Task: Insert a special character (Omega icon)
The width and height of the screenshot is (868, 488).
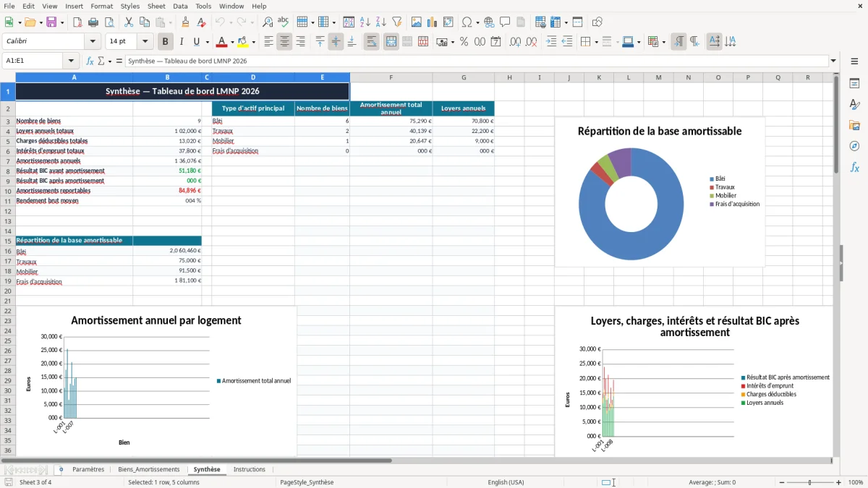Action: point(467,22)
